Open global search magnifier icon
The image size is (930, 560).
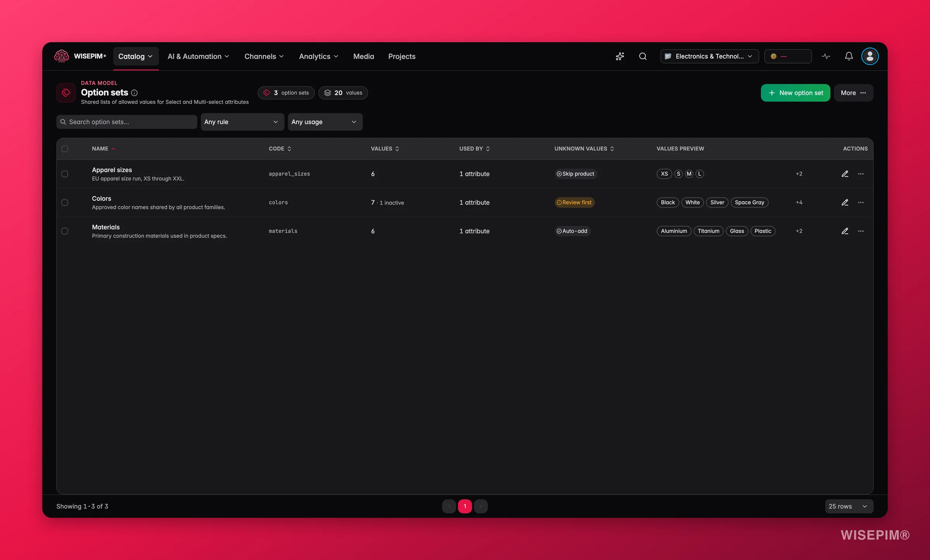[643, 57]
